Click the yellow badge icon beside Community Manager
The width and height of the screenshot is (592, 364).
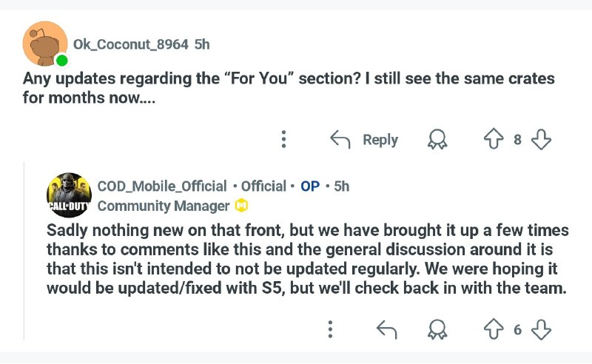(242, 206)
